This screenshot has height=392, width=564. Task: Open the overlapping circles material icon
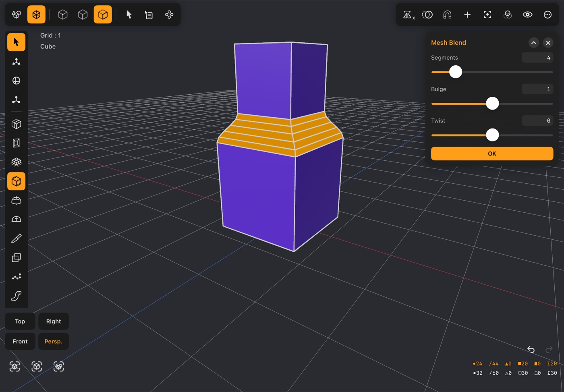tap(508, 15)
